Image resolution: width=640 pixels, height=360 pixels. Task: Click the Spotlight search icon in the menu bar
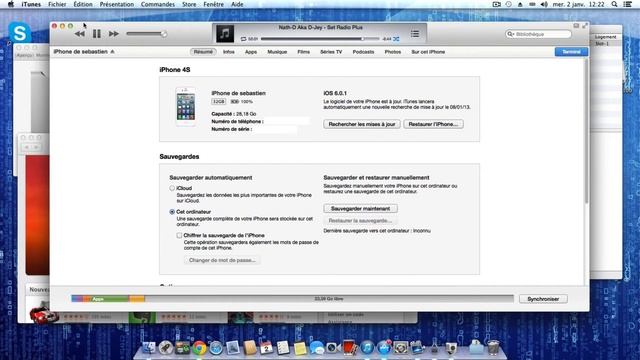[x=614, y=4]
